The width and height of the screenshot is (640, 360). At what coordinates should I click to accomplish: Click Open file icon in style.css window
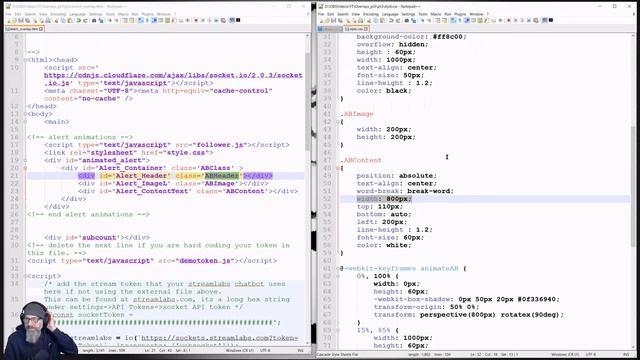[328, 20]
